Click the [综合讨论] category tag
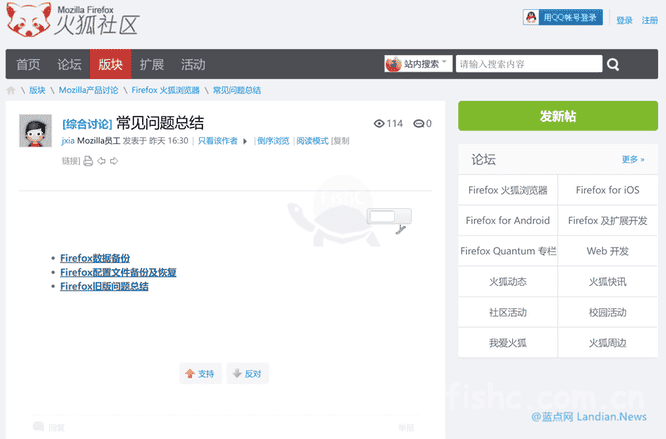 pyautogui.click(x=87, y=124)
